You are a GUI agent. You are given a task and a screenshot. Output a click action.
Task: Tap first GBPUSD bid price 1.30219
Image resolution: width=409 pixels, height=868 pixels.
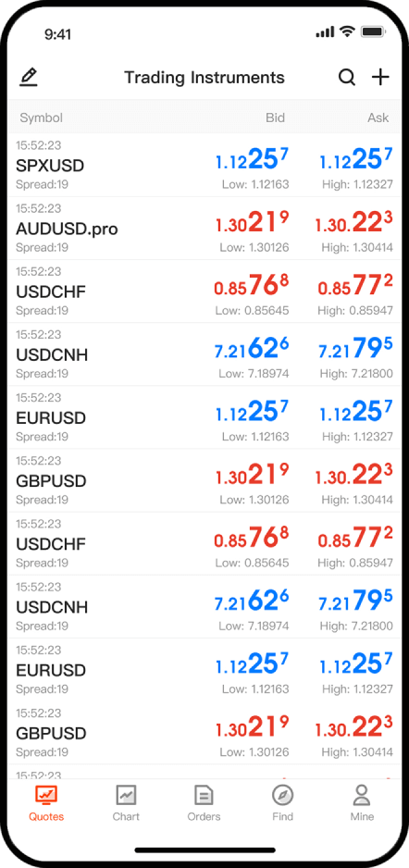pos(252,476)
